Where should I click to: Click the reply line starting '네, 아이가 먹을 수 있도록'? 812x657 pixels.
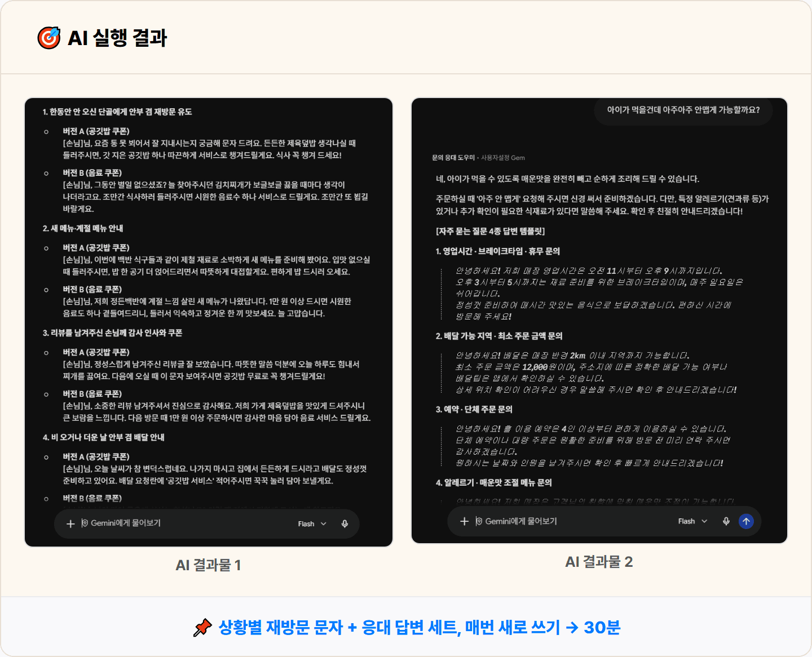click(x=567, y=179)
